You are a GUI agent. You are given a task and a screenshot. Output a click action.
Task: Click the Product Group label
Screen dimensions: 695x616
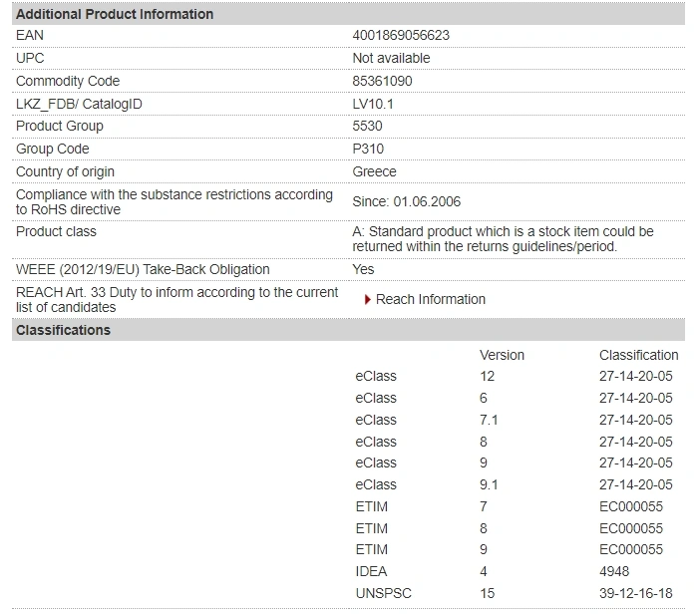(60, 126)
